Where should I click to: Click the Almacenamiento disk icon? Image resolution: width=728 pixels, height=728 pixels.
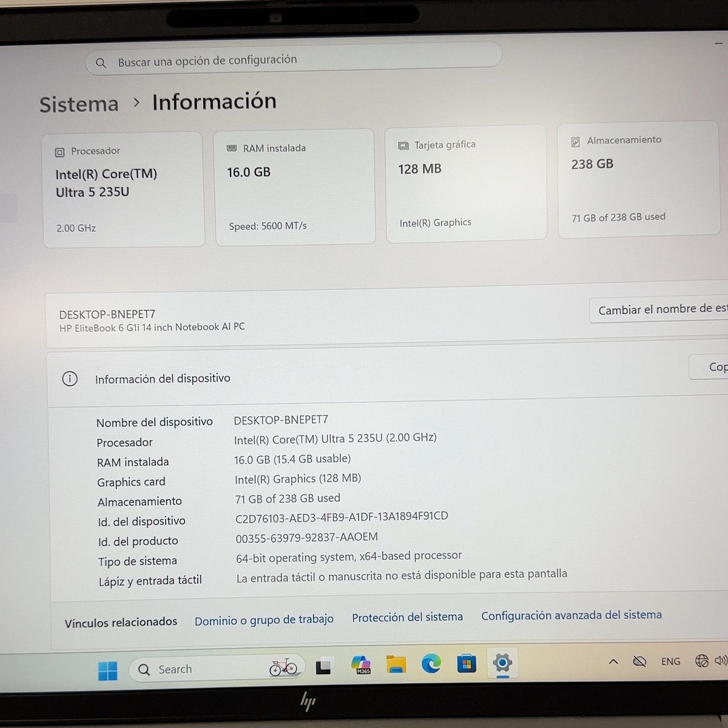pyautogui.click(x=575, y=142)
